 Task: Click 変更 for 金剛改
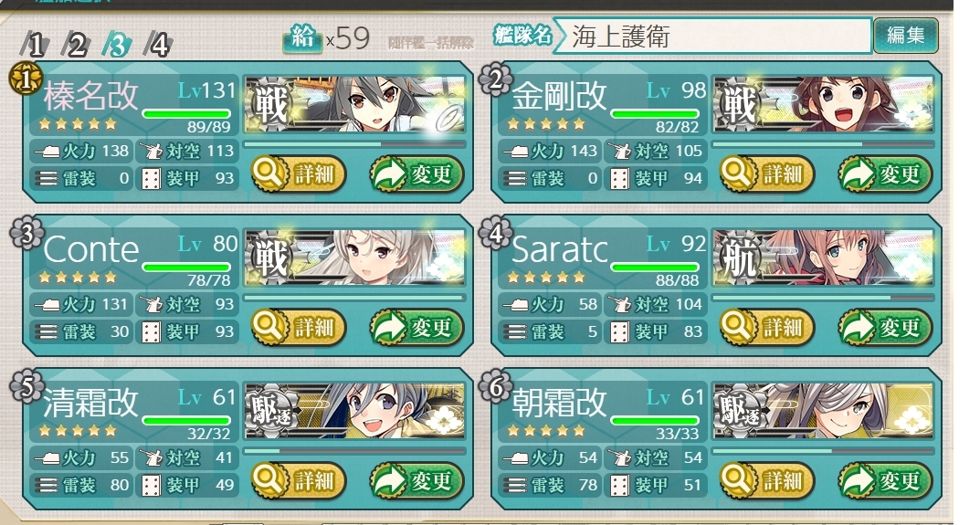tap(885, 173)
